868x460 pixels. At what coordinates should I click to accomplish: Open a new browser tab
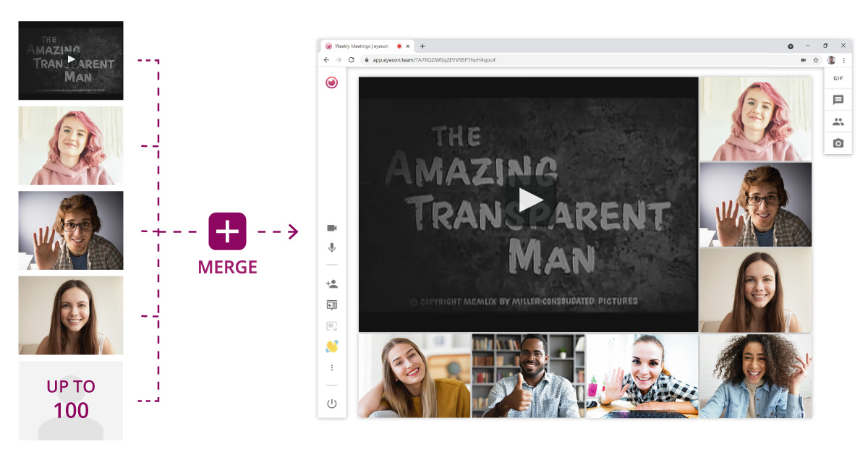[422, 46]
